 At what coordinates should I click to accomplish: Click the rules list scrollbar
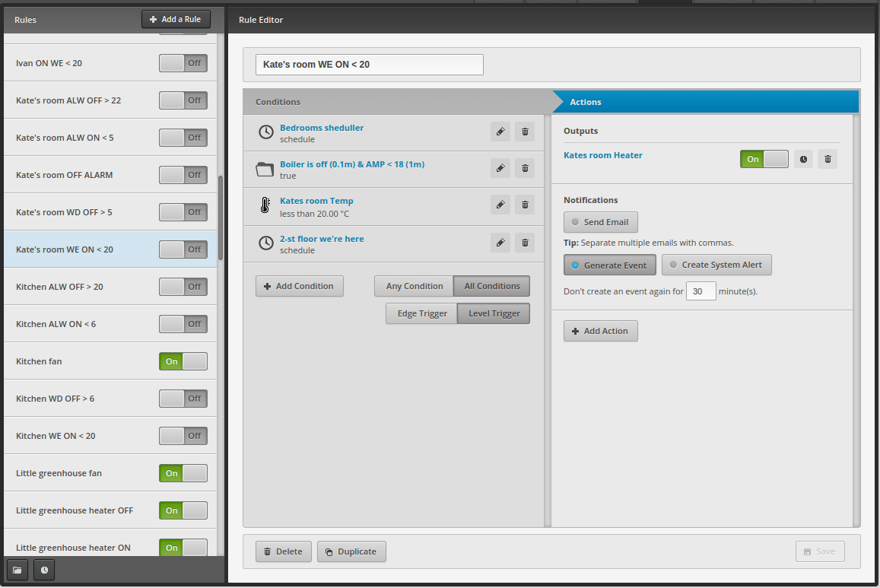point(221,218)
